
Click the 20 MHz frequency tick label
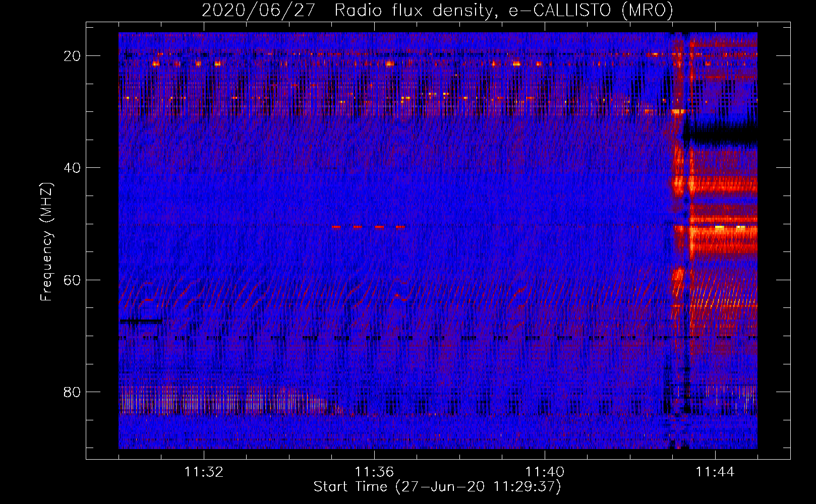coord(73,56)
